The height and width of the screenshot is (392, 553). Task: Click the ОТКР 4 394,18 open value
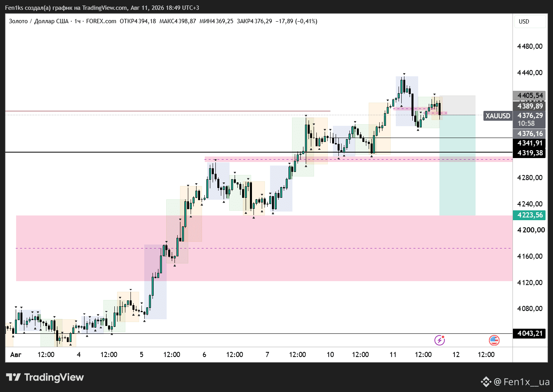pos(138,21)
